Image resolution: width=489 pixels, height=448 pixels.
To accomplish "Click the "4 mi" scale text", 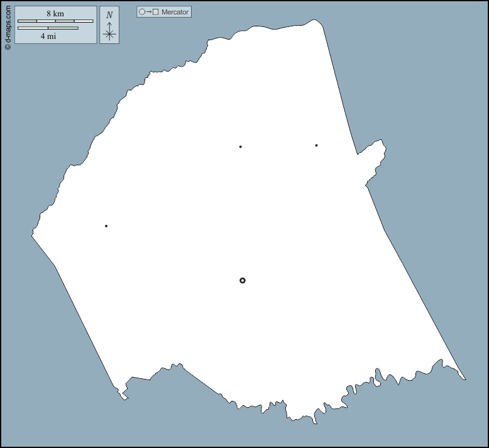I will (x=47, y=36).
